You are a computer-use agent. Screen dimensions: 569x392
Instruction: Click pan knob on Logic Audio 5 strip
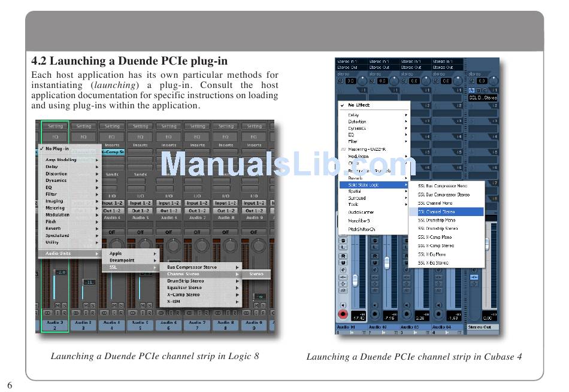(x=145, y=245)
